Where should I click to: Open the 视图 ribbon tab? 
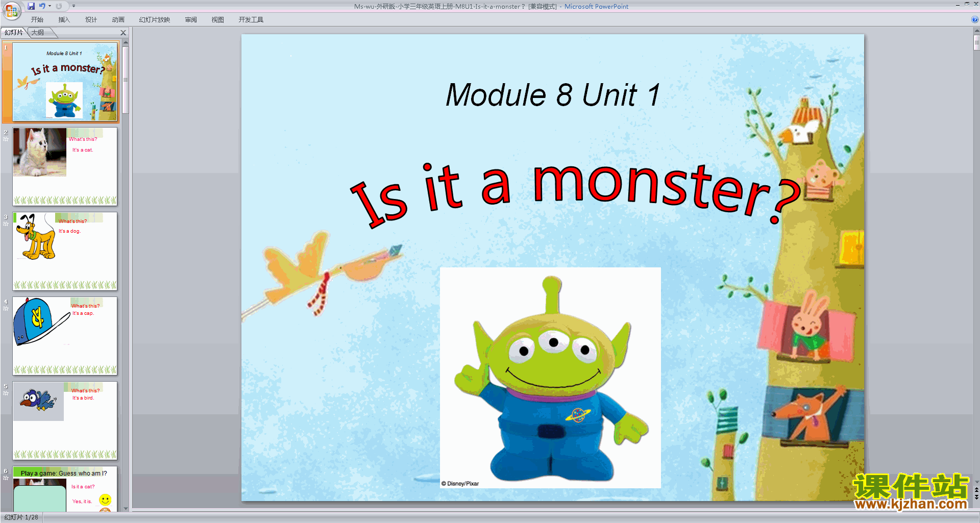click(x=217, y=20)
